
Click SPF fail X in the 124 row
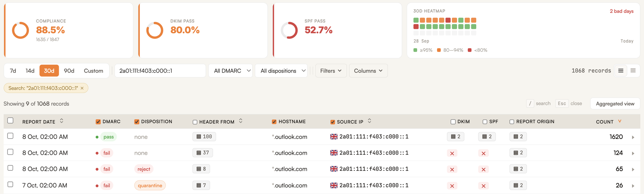coord(483,153)
